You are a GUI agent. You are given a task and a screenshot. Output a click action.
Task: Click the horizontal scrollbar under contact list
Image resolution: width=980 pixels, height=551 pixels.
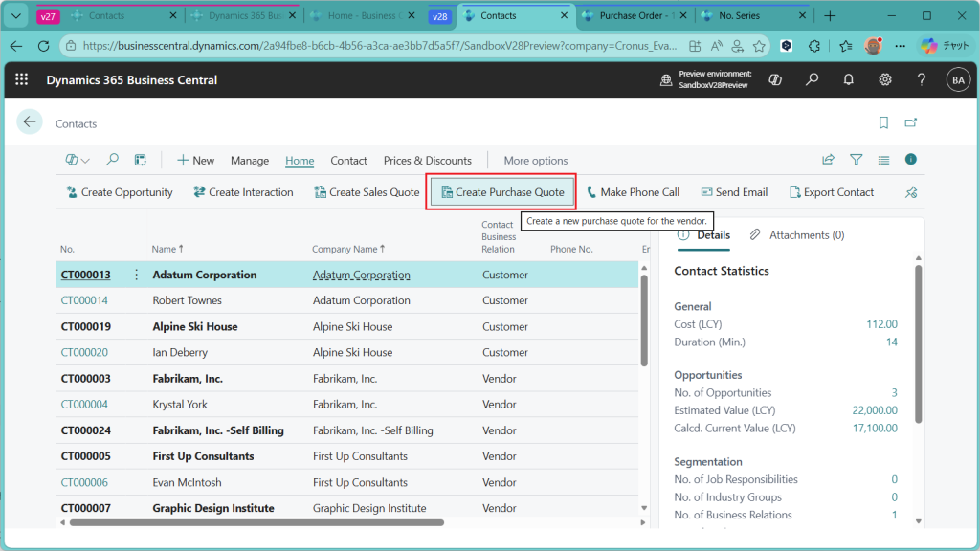coord(256,522)
